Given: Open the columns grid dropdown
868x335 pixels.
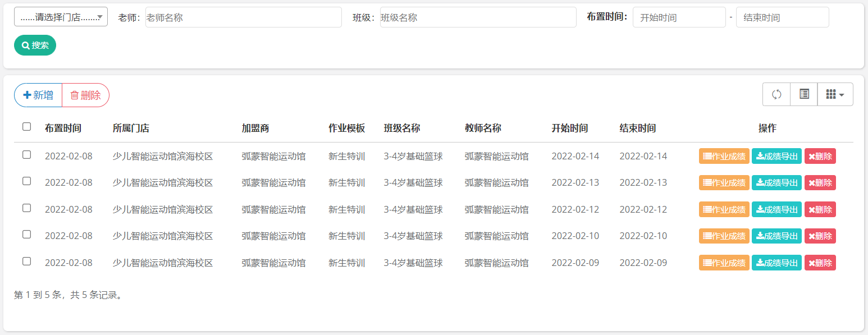Looking at the screenshot, I should point(835,94).
